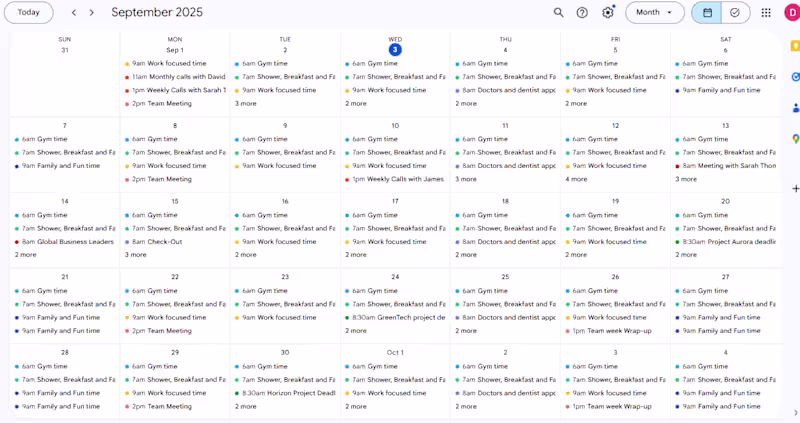This screenshot has width=800, height=423.
Task: Open Google Tasks side panel icon
Action: [x=795, y=77]
